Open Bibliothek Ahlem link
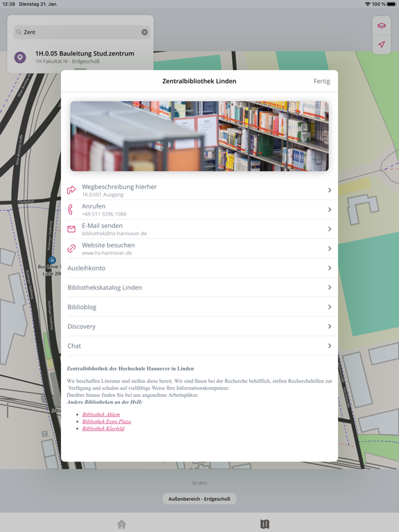 [x=101, y=414]
